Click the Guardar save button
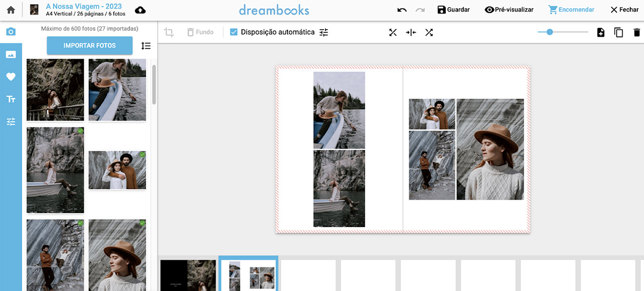The height and width of the screenshot is (291, 644). coord(454,10)
